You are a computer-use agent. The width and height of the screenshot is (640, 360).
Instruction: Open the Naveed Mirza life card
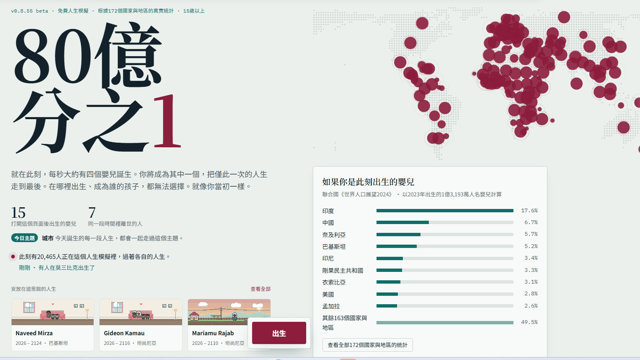point(52,325)
